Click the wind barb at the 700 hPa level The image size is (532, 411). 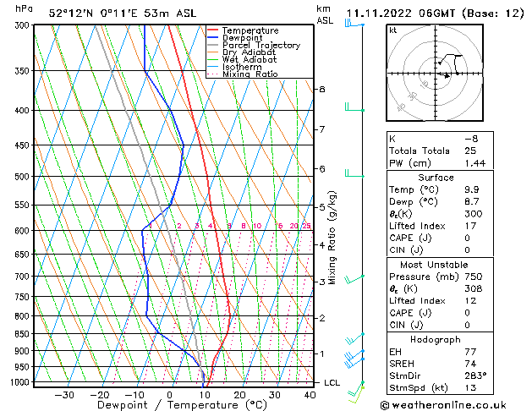[354, 279]
